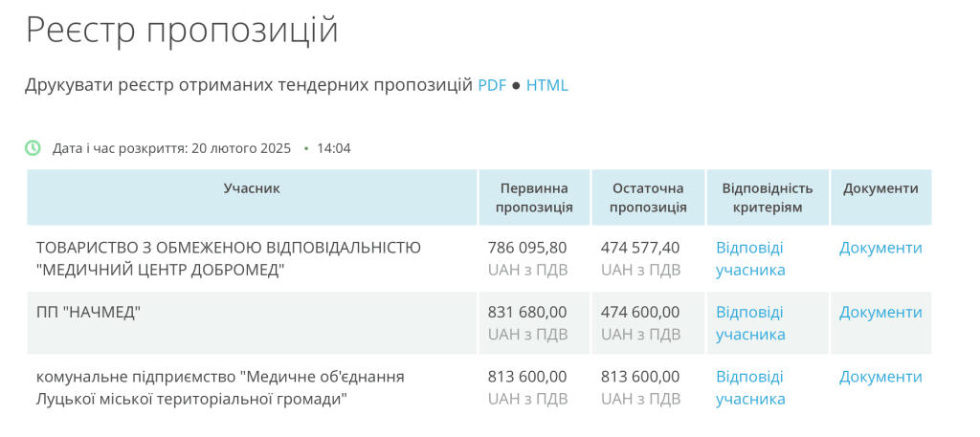Image resolution: width=980 pixels, height=437 pixels.
Task: Click the clock icon beside the opening date
Action: [x=33, y=148]
